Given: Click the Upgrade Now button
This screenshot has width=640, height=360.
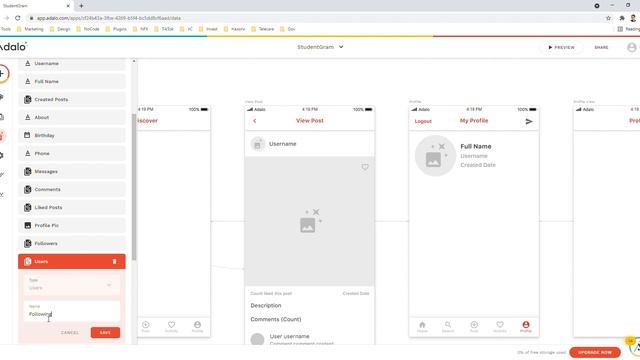Looking at the screenshot, I should [595, 352].
